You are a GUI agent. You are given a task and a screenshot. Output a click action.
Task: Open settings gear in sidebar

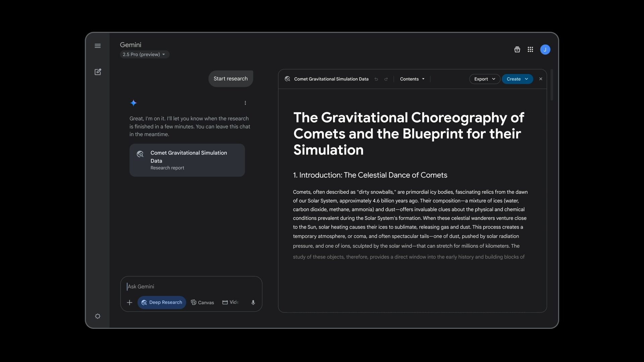(x=98, y=316)
